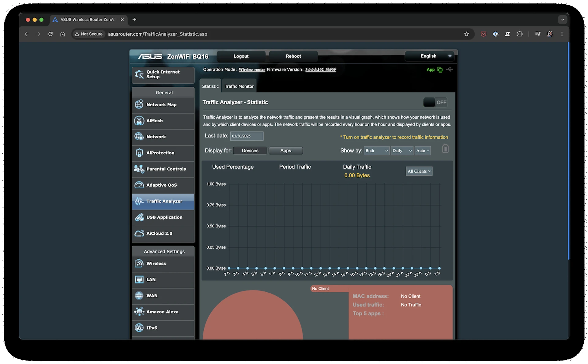Open the 'All Clients' dropdown
The height and width of the screenshot is (364, 588).
coord(419,171)
